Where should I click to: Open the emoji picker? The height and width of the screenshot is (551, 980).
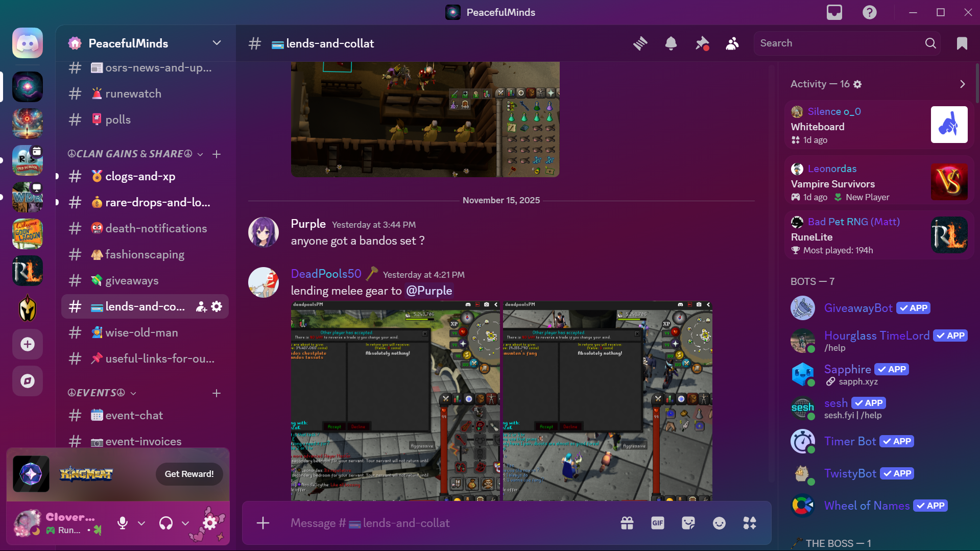tap(719, 523)
